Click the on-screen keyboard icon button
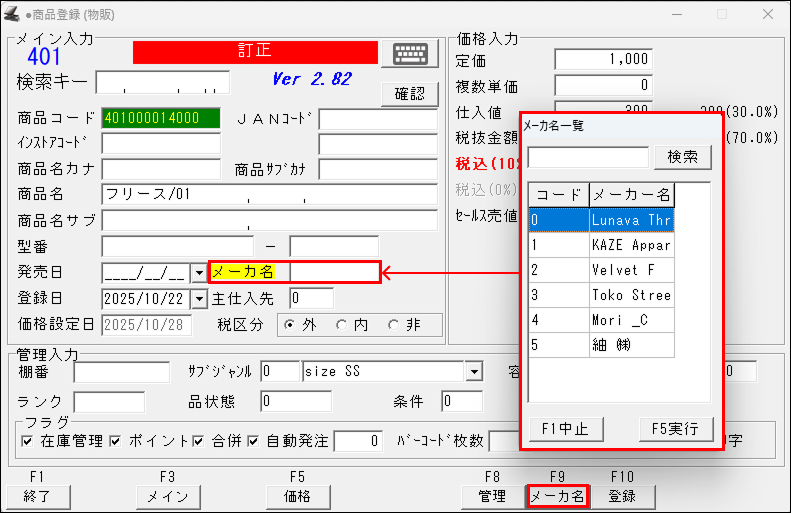Screen dimensions: 791x513 tap(416, 54)
